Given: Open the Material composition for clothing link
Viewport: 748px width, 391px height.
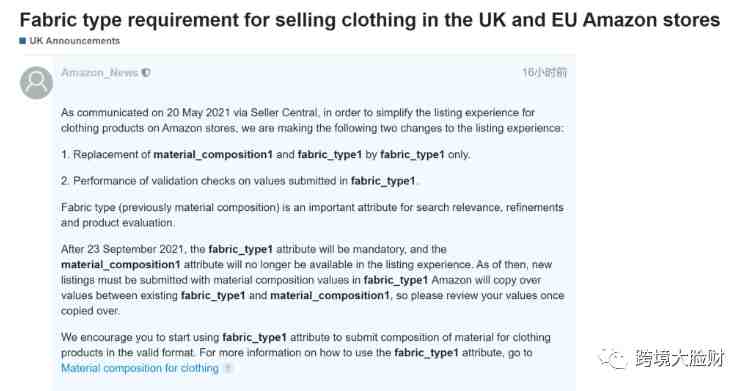Looking at the screenshot, I should [x=140, y=368].
